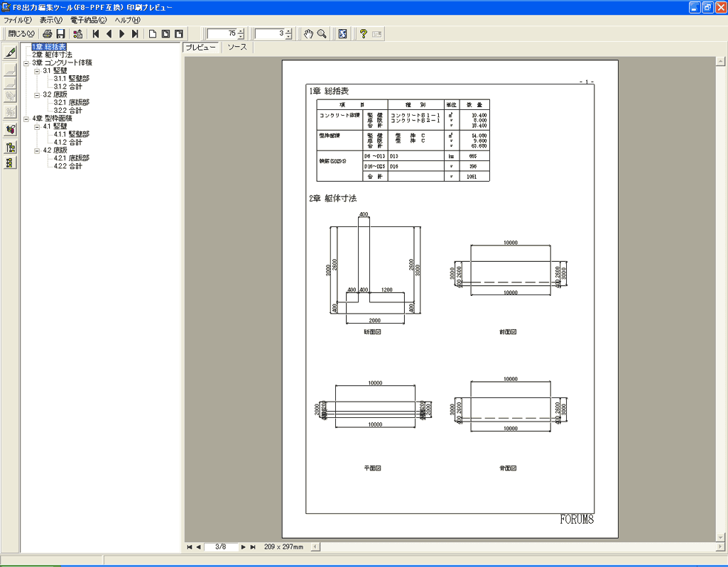Jump to first page in bottom navigator
This screenshot has height=567, width=728.
tap(190, 547)
